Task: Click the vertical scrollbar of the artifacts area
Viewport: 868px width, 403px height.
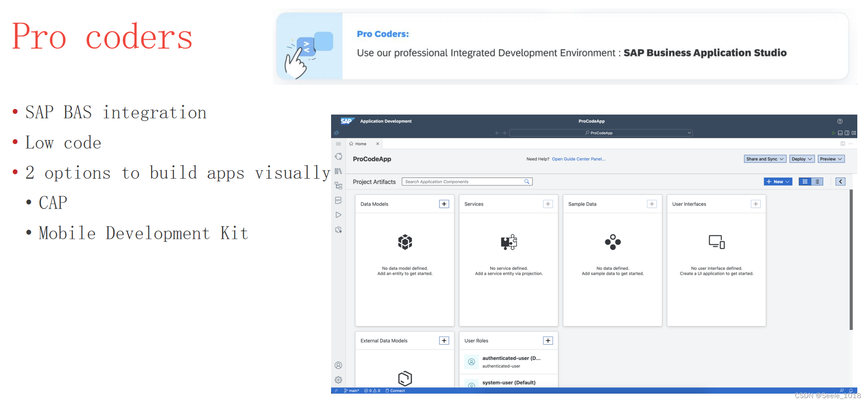Action: click(851, 260)
